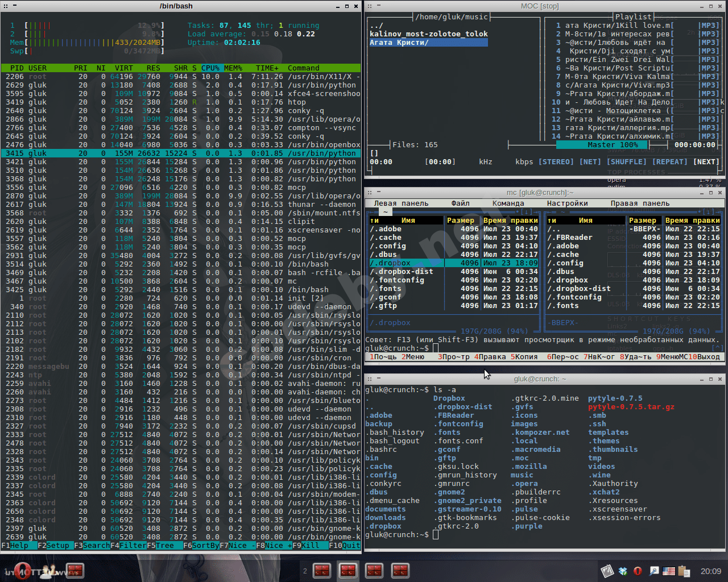Screen dimensions: 728x582
Task: Open the Файл menu in Midnight Commander
Action: point(460,203)
